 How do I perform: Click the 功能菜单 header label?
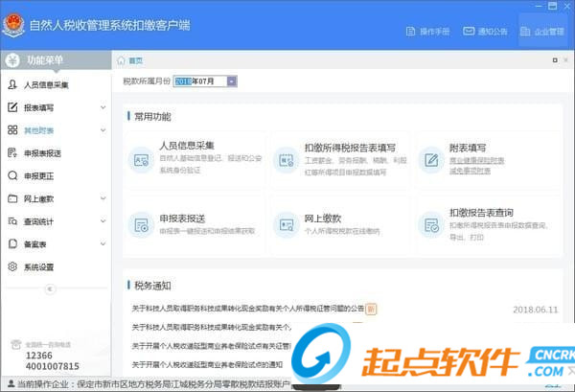[x=45, y=60]
